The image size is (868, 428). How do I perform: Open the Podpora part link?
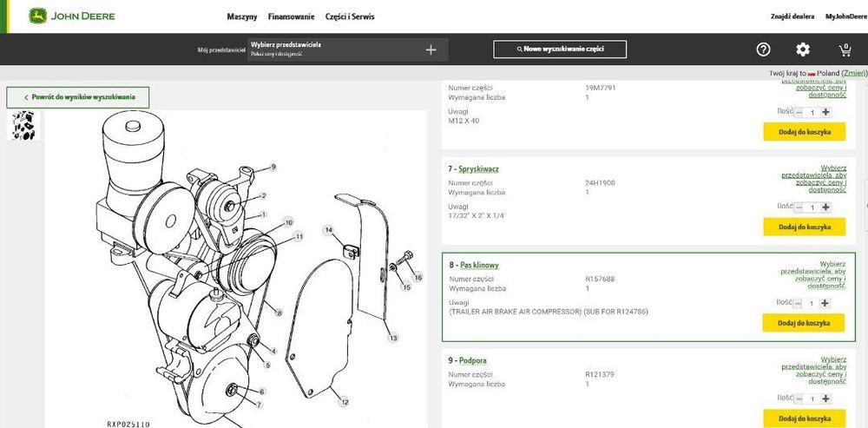click(473, 361)
